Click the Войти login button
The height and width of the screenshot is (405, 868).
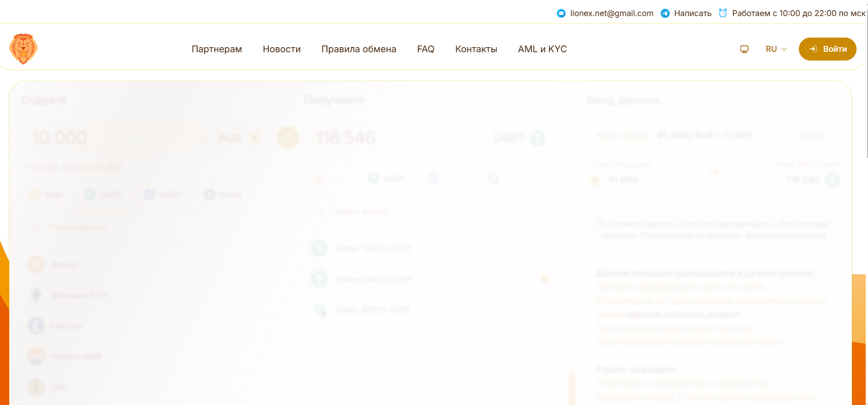828,49
